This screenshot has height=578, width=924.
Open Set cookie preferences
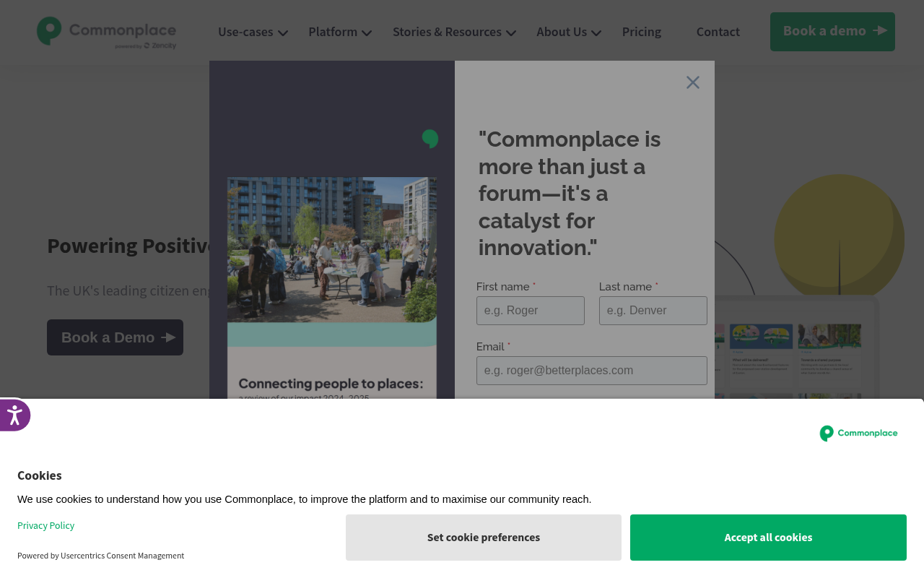pyautogui.click(x=484, y=538)
